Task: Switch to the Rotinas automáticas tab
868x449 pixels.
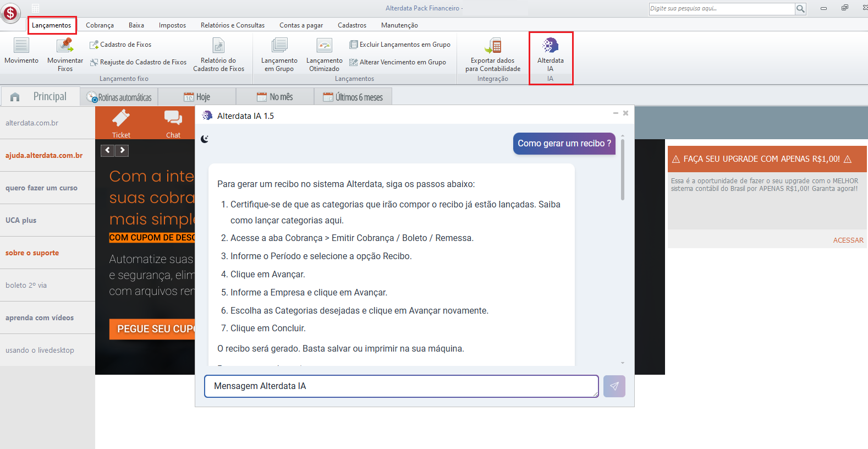Action: pyautogui.click(x=119, y=97)
